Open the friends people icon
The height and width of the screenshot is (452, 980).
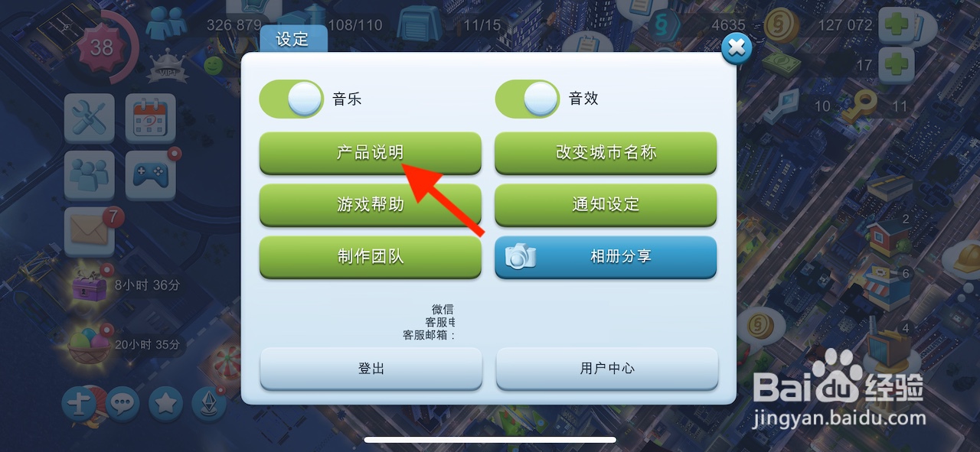(x=90, y=175)
